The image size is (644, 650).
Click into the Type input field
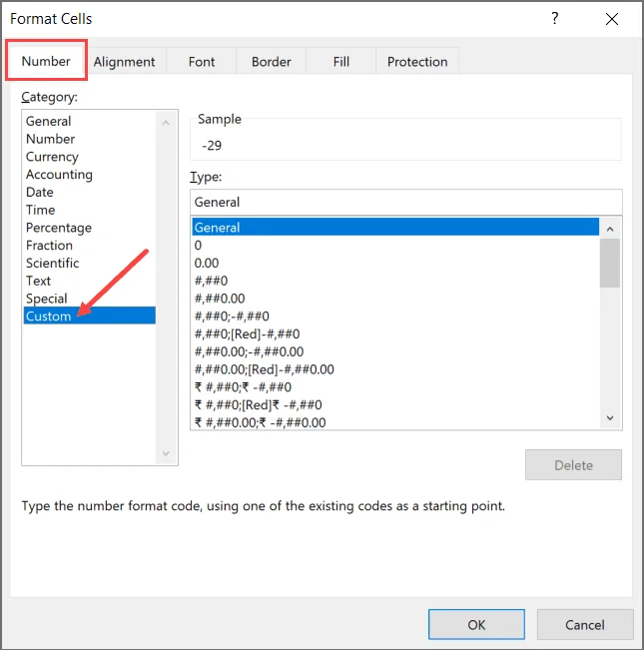(405, 202)
